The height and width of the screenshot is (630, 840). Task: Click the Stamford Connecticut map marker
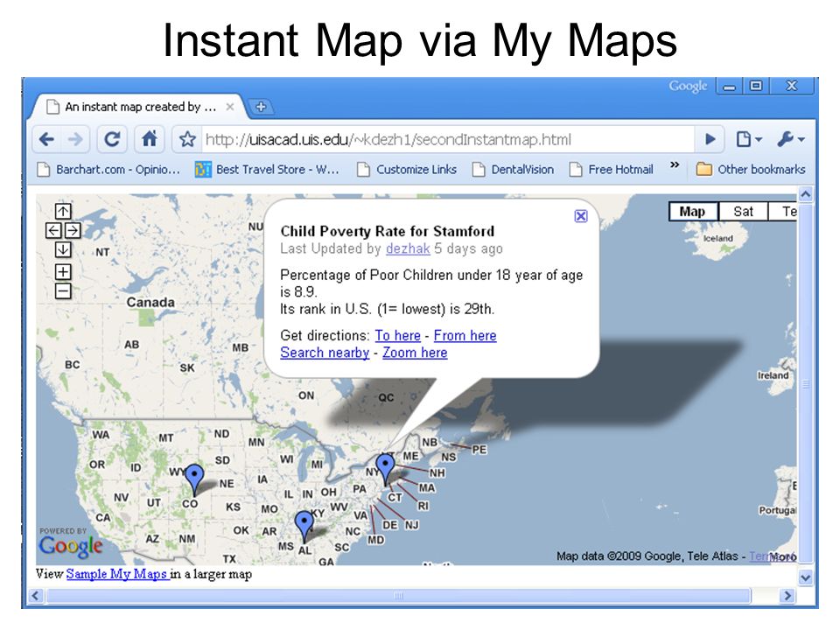pos(385,468)
